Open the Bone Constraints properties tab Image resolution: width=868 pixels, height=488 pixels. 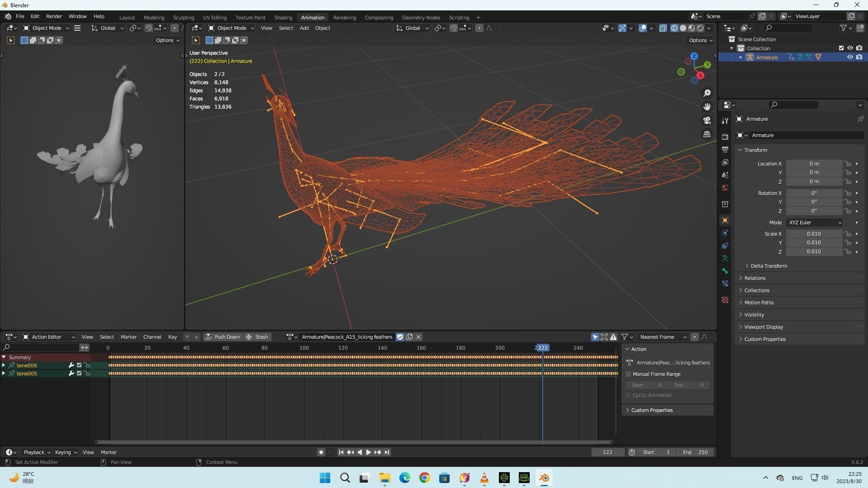(x=725, y=284)
